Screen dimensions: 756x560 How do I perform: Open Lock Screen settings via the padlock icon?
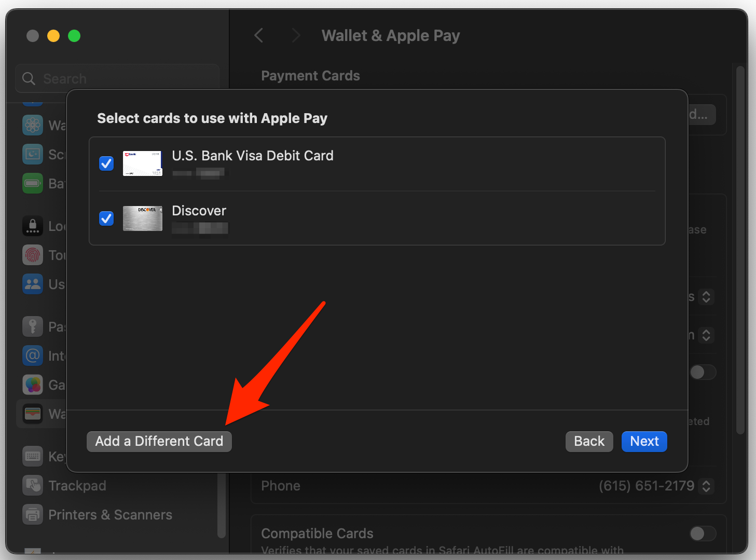pyautogui.click(x=32, y=226)
